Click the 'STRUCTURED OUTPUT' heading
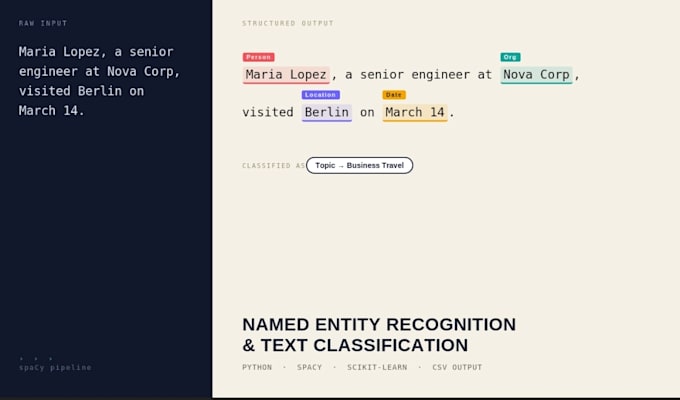The image size is (680, 400). (288, 23)
